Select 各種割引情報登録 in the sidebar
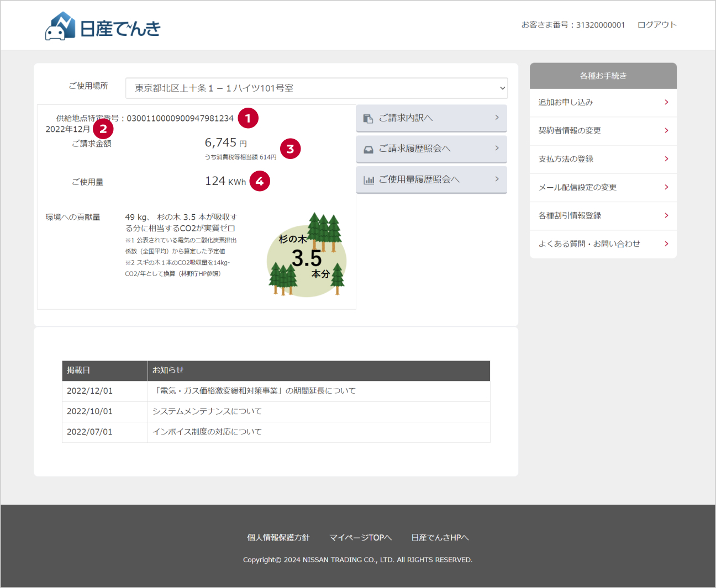 coord(570,215)
